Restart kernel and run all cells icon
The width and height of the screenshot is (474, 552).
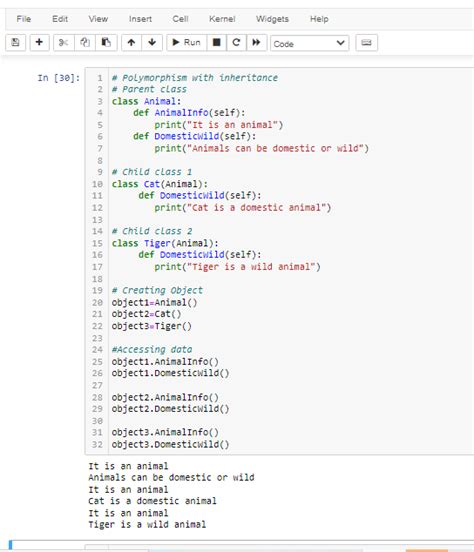click(256, 43)
